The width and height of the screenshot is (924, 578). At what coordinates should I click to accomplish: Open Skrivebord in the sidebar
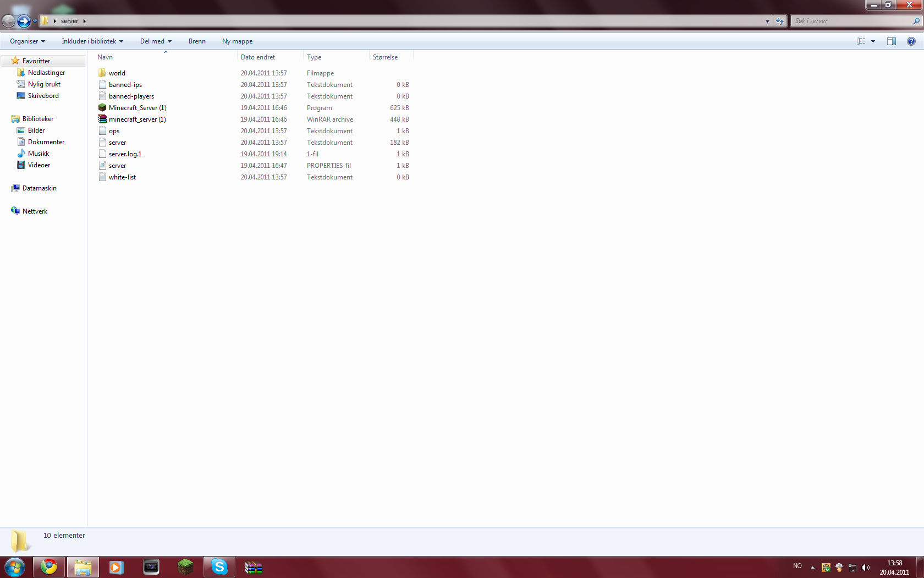[x=43, y=96]
